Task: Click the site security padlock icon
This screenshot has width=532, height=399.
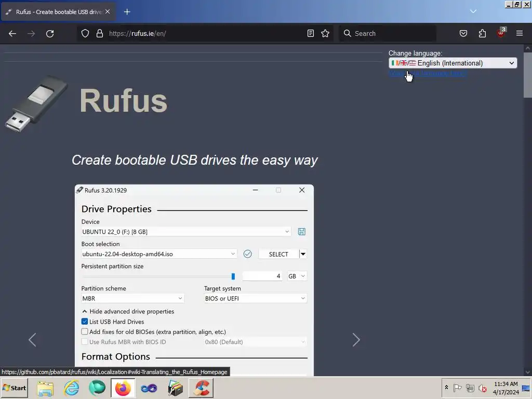Action: point(99,33)
